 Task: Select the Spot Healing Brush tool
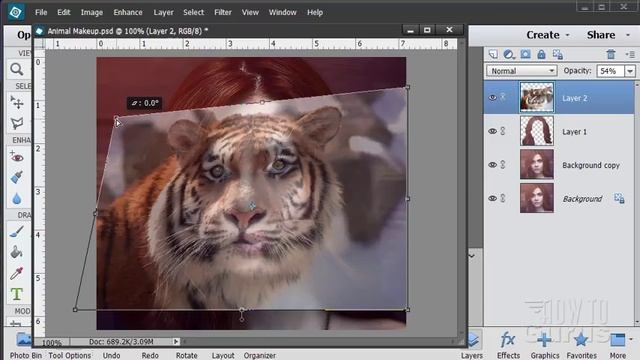click(17, 178)
